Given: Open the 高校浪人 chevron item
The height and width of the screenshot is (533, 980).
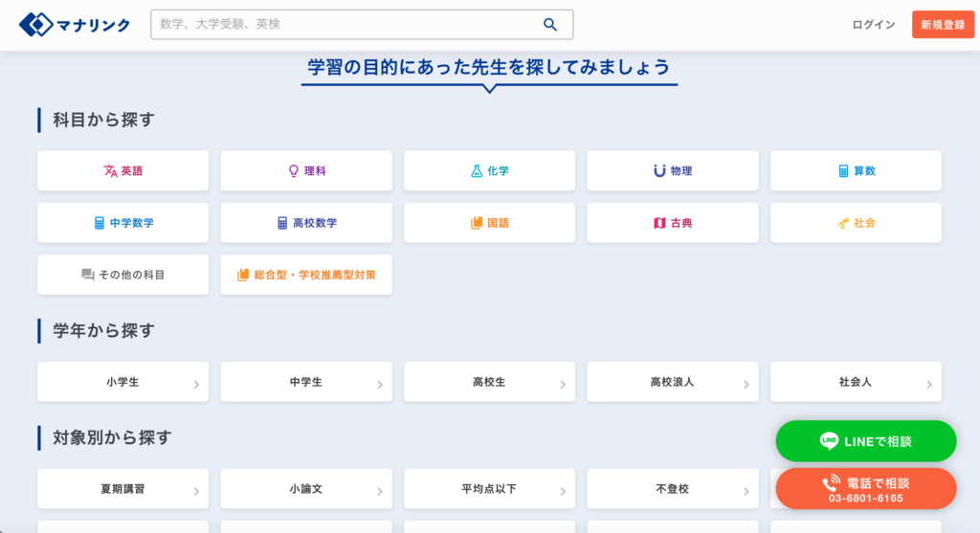Looking at the screenshot, I should [672, 382].
